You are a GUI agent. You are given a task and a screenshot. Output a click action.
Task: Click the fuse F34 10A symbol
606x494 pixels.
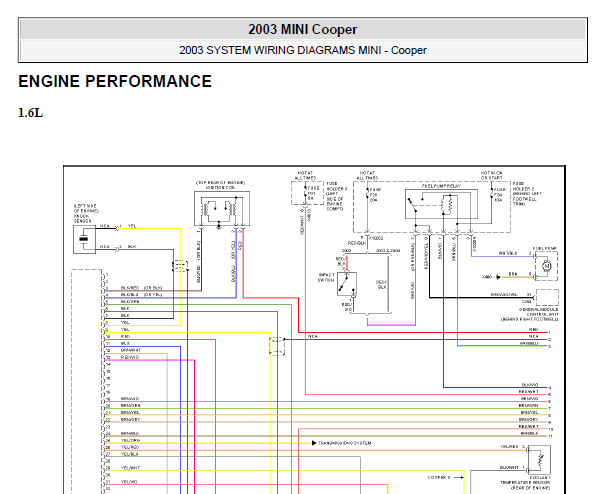[492, 194]
